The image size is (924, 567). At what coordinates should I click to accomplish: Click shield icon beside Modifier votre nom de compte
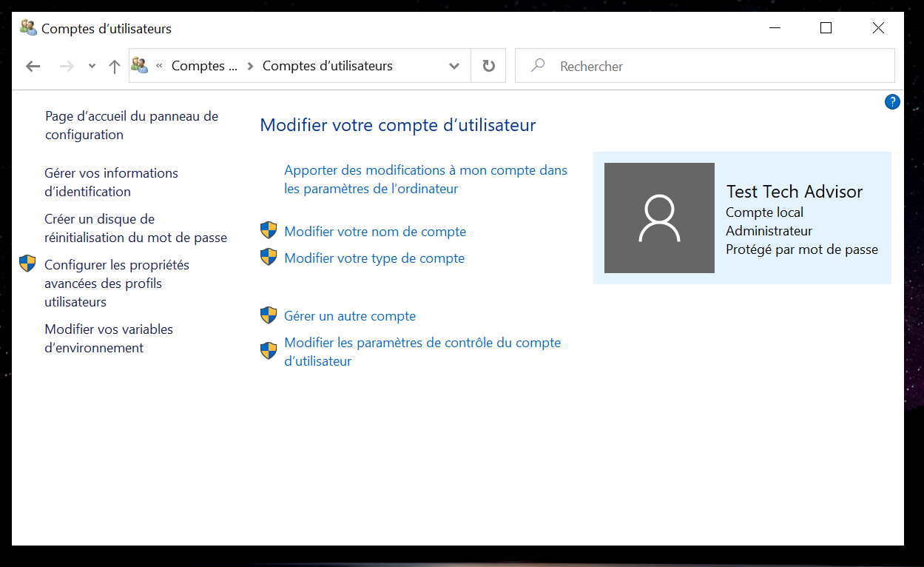click(269, 231)
